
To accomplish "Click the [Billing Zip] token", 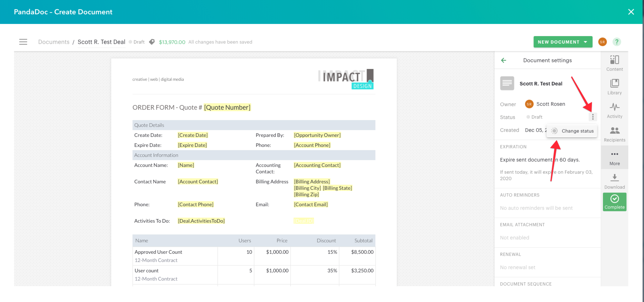I will tap(306, 194).
